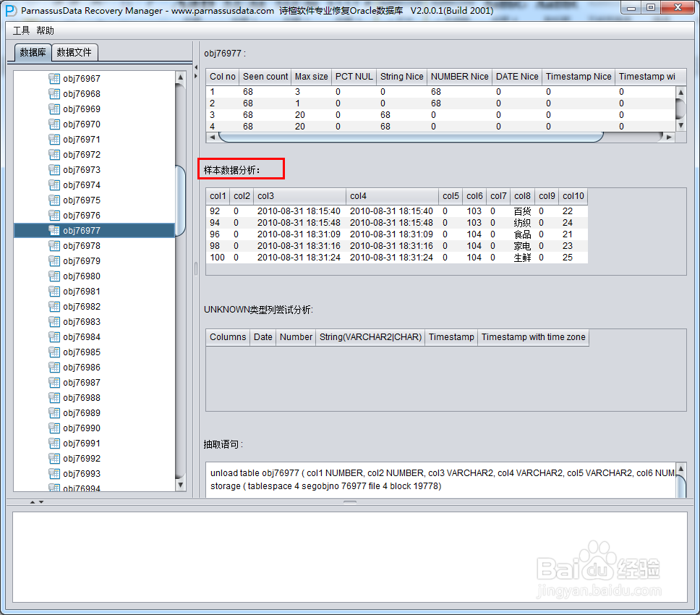The width and height of the screenshot is (700, 615).
Task: Click the table icon beside obj76986
Action: coord(54,367)
